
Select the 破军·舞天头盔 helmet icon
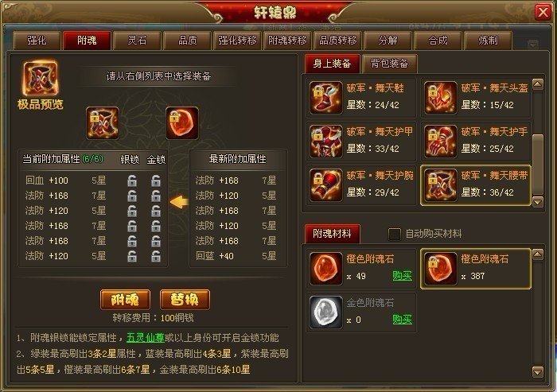pos(441,98)
